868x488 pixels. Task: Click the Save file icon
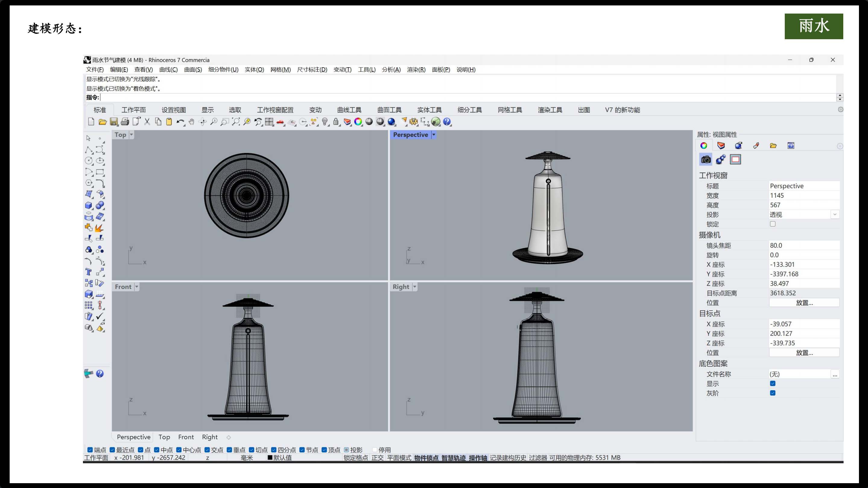click(114, 122)
